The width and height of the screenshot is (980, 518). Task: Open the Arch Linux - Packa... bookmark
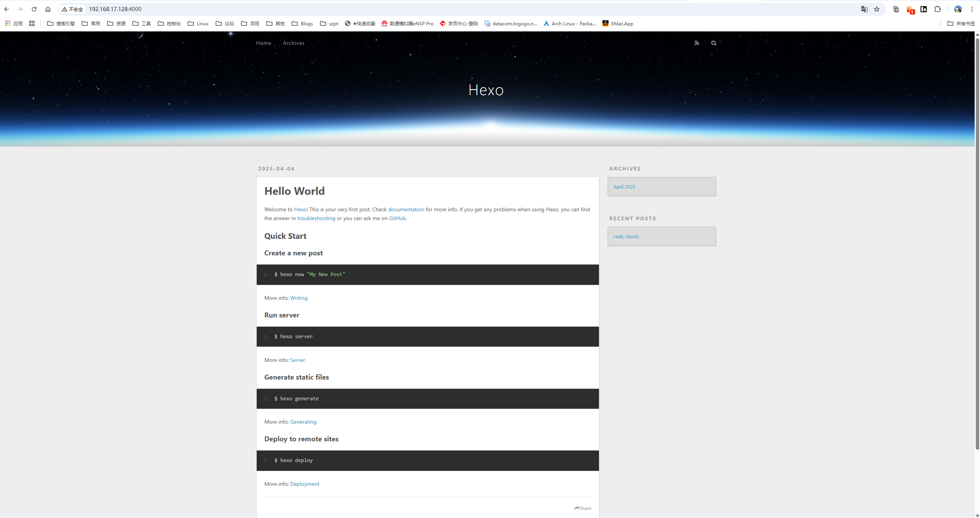[569, 23]
